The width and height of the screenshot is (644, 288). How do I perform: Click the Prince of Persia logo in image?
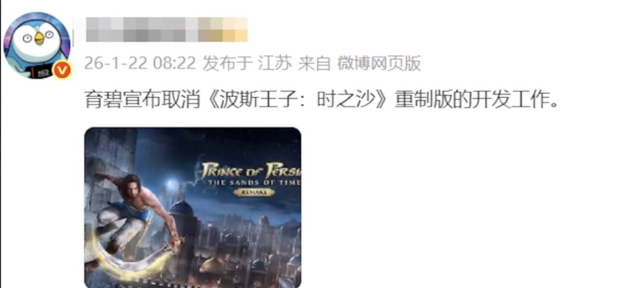click(x=250, y=175)
